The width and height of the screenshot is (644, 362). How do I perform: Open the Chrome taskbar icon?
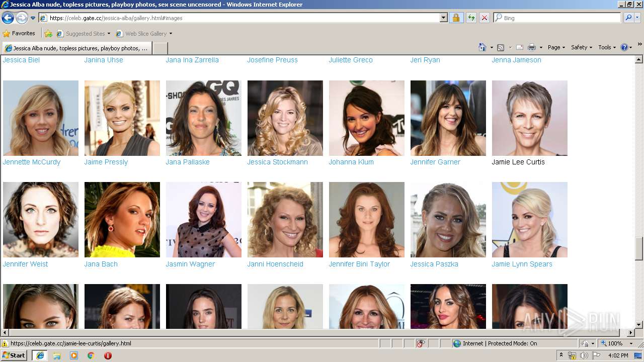tap(91, 355)
